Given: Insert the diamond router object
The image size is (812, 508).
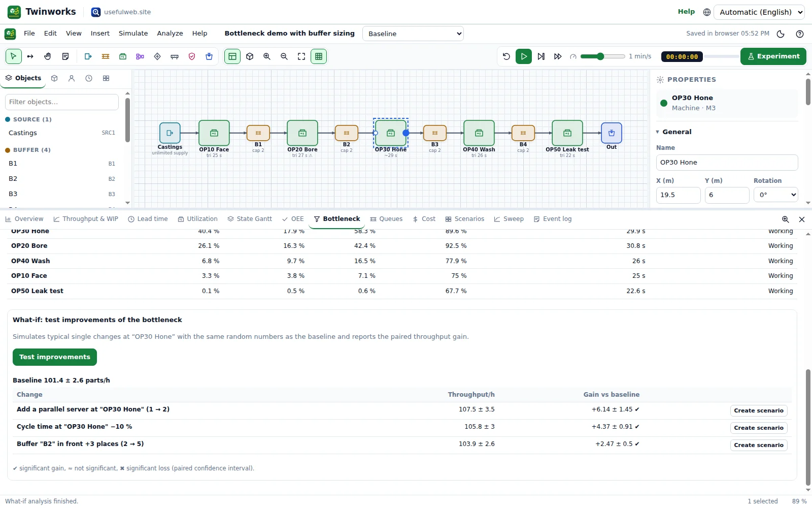Looking at the screenshot, I should (x=157, y=56).
